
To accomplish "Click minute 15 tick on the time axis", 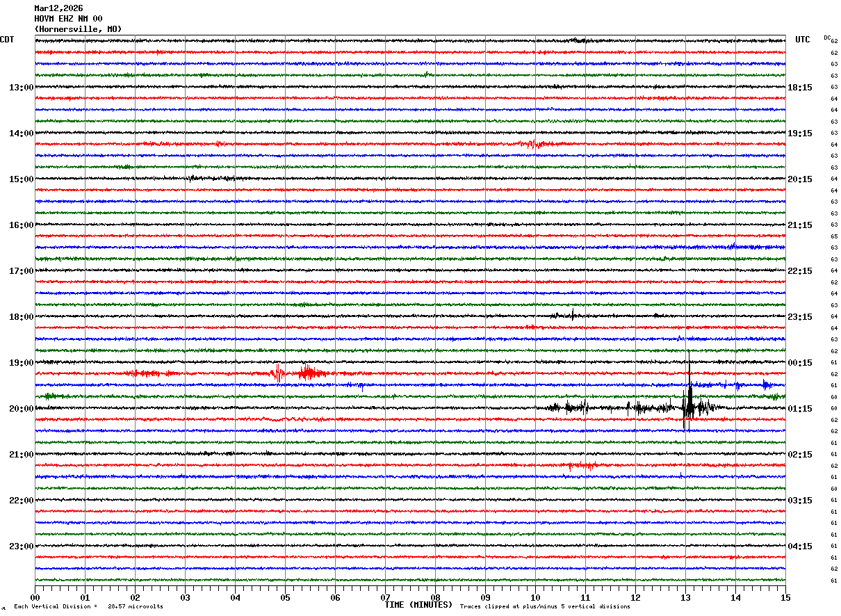I will (785, 597).
